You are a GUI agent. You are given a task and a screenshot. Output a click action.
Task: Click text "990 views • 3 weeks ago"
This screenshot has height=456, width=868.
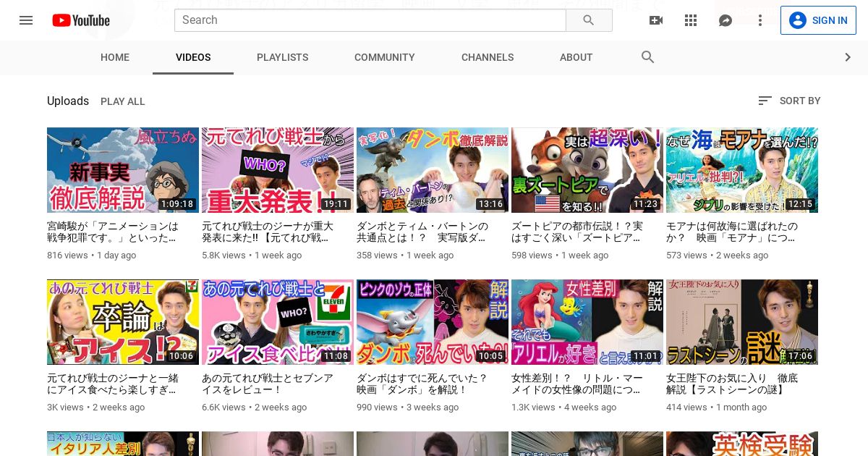tap(408, 408)
